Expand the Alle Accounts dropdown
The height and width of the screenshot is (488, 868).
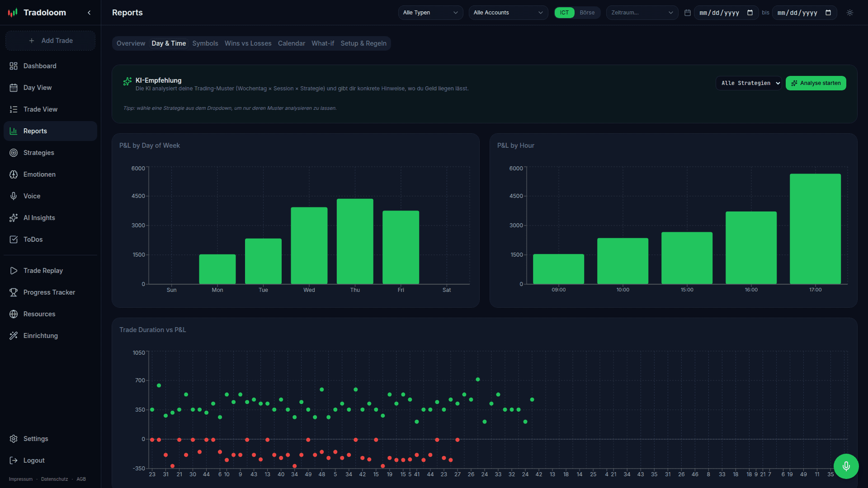click(508, 13)
